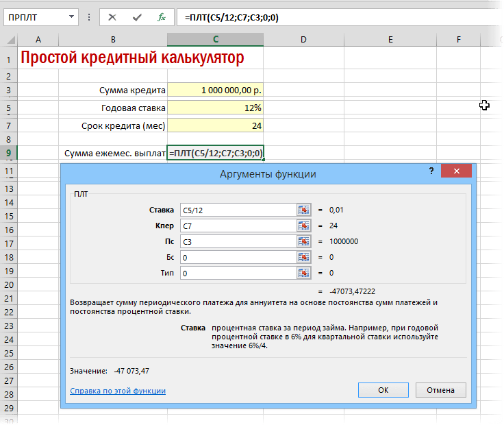The height and width of the screenshot is (425, 504).
Task: Select cell with 1 000 000,00 р.
Action: (215, 90)
